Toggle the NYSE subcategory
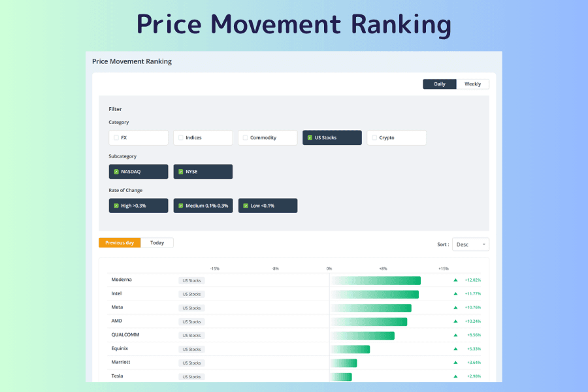This screenshot has height=392, width=588. pos(203,172)
